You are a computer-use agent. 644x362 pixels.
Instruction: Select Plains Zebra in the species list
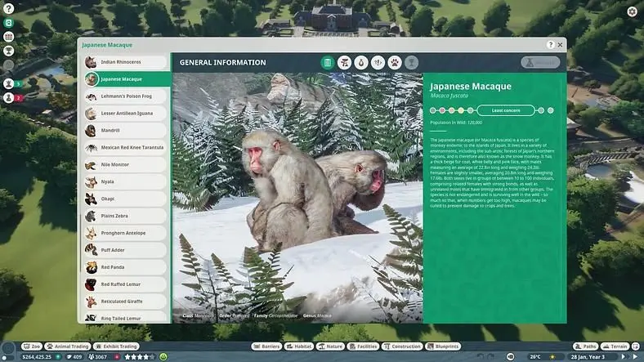[126, 216]
